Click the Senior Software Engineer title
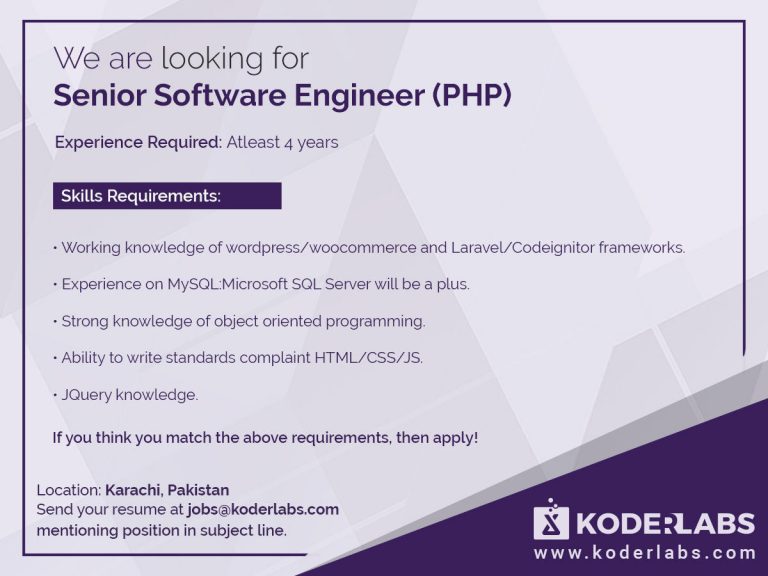Screen dimensions: 768x576 [282, 96]
